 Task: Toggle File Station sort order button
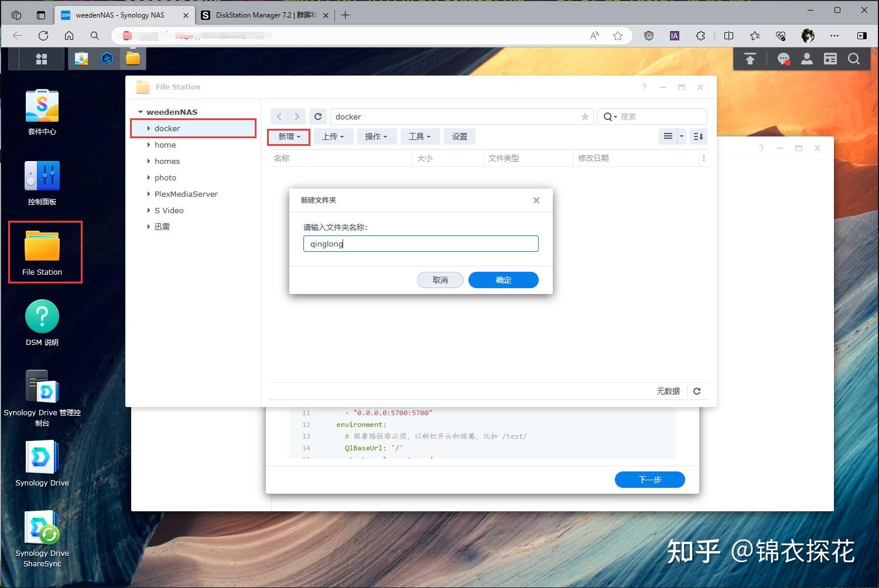point(698,136)
